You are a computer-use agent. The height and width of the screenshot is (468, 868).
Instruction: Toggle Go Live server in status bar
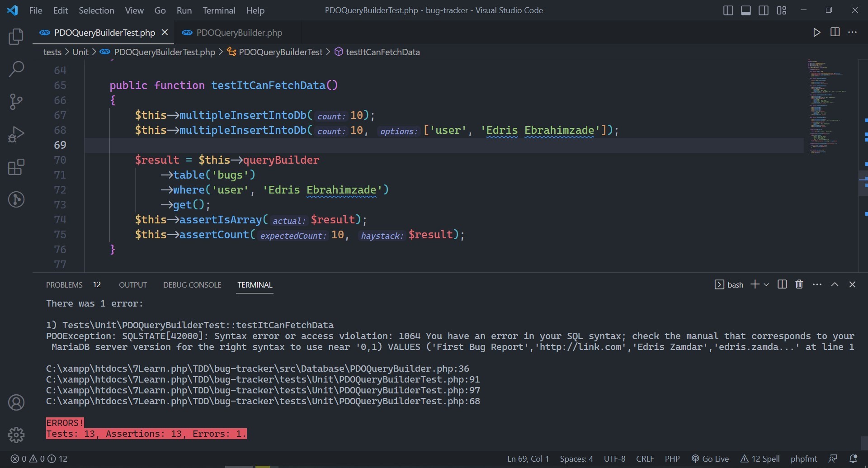[710, 459]
